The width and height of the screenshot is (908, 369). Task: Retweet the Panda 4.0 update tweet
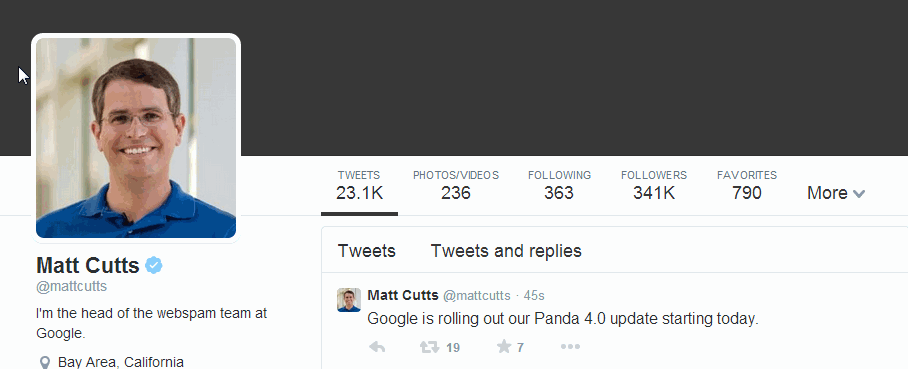point(429,347)
